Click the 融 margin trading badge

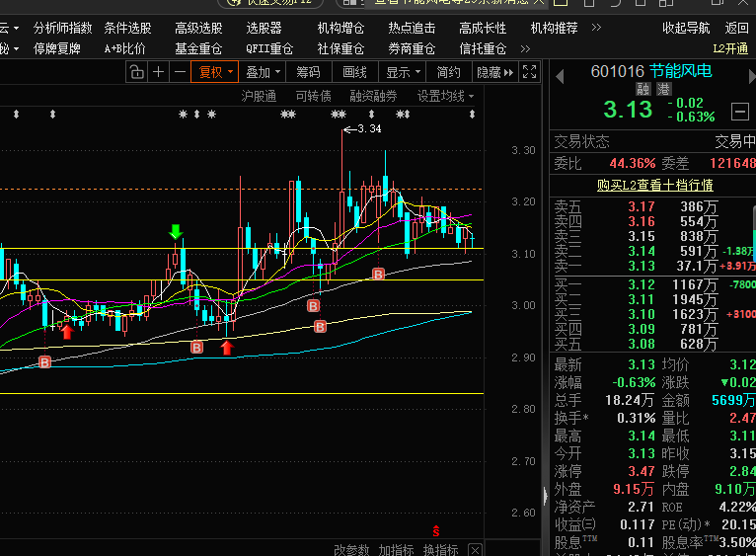coord(643,89)
